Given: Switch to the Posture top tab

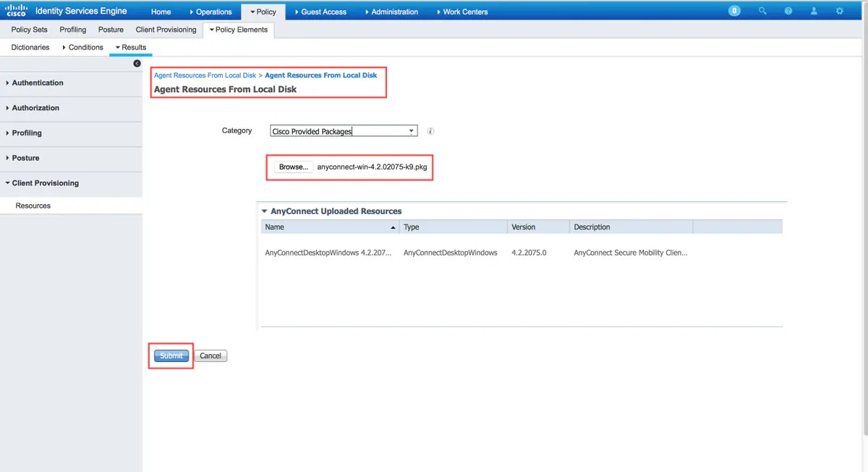Looking at the screenshot, I should pyautogui.click(x=111, y=30).
